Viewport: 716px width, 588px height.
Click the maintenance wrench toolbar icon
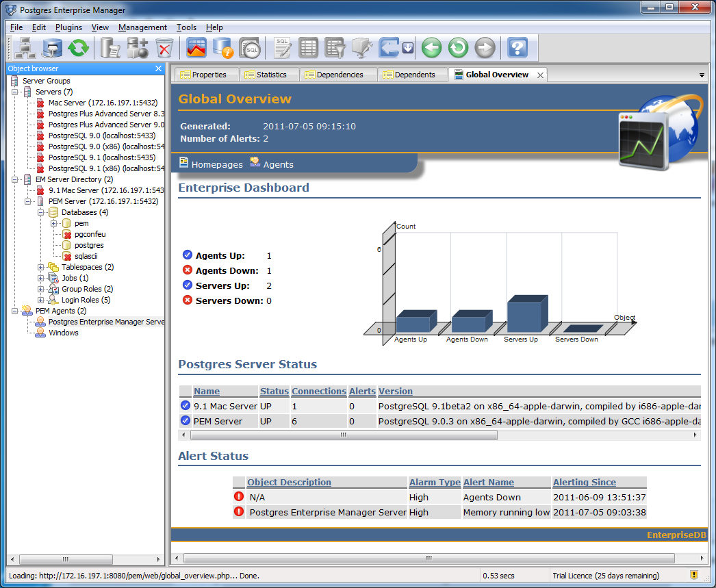click(362, 48)
